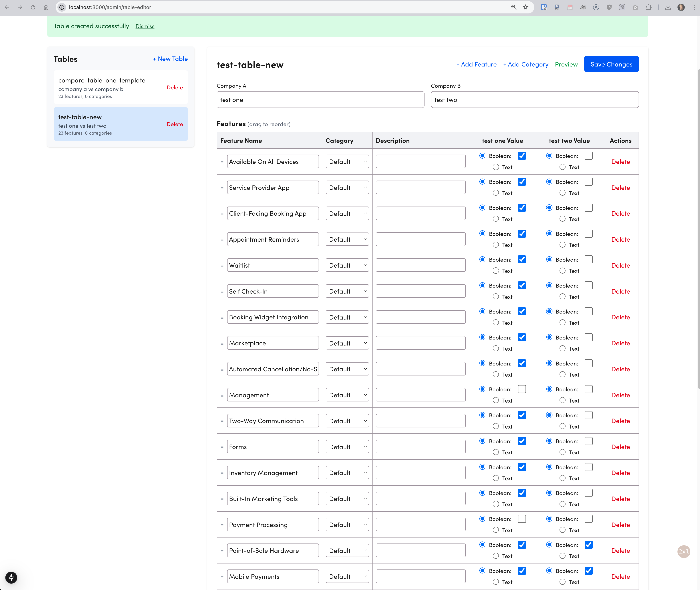Create a + New Table
This screenshot has width=700, height=590.
coord(170,59)
